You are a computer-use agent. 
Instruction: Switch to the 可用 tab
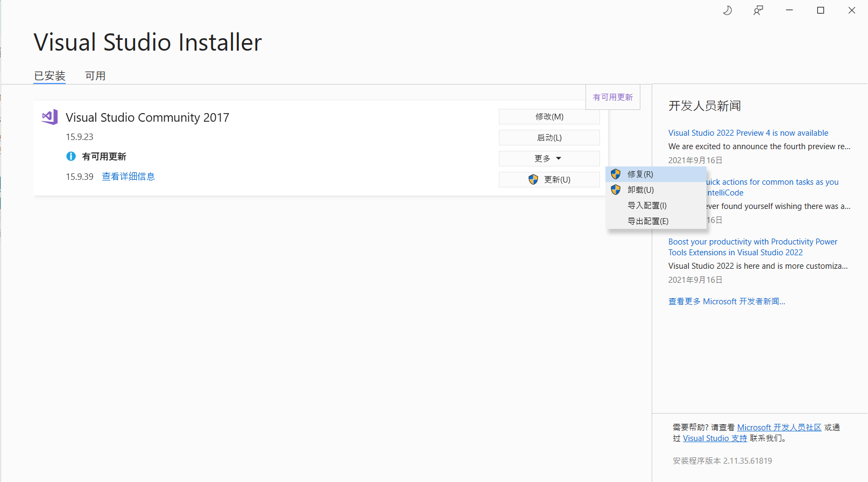95,76
